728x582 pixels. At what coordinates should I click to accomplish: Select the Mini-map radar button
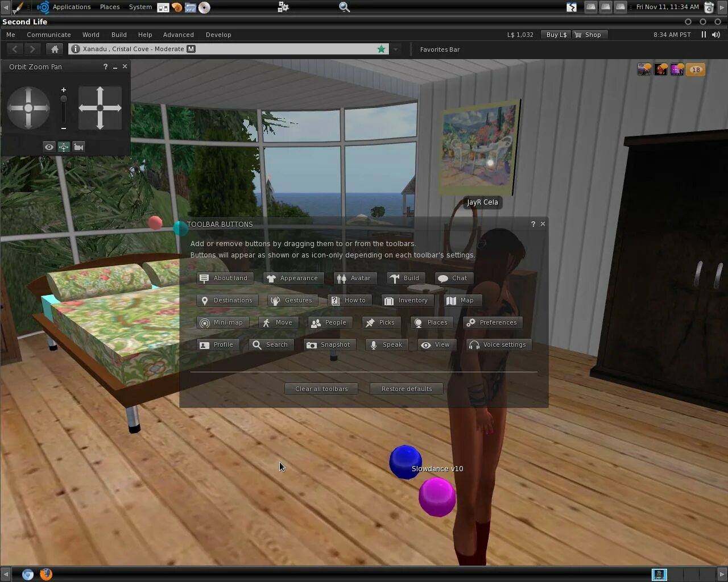(222, 323)
